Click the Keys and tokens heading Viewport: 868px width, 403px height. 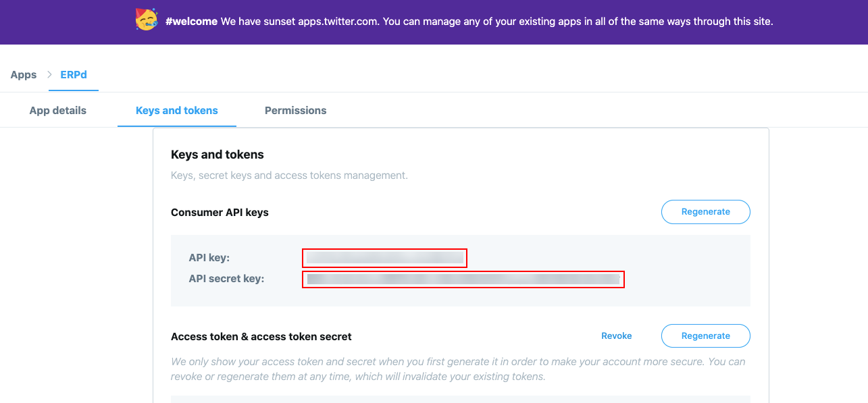click(x=217, y=154)
